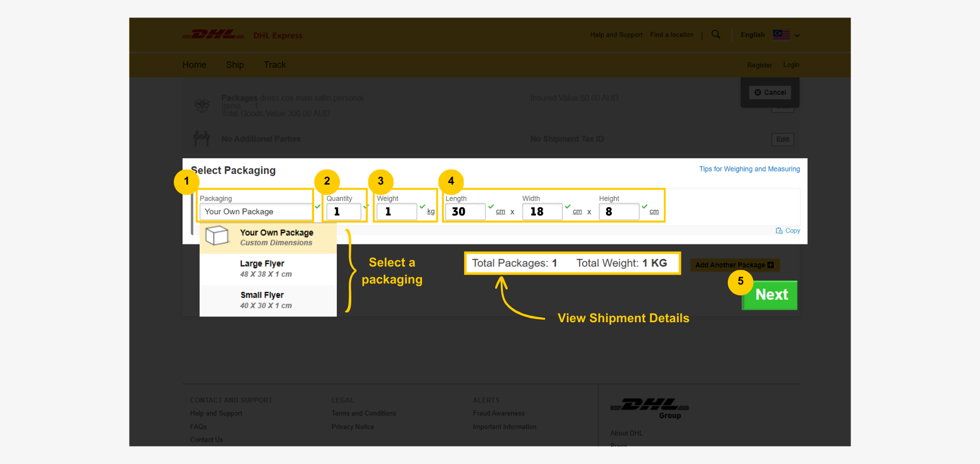Open Tips for Weighing and Measuring
The width and height of the screenshot is (980, 464).
[x=749, y=169]
